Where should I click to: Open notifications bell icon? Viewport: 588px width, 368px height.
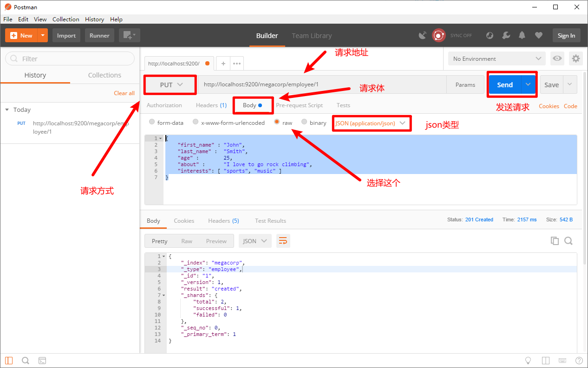522,35
